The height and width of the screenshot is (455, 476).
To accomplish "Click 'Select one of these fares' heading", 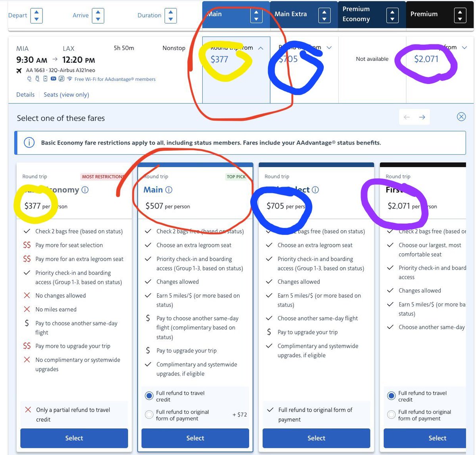I will click(x=61, y=118).
